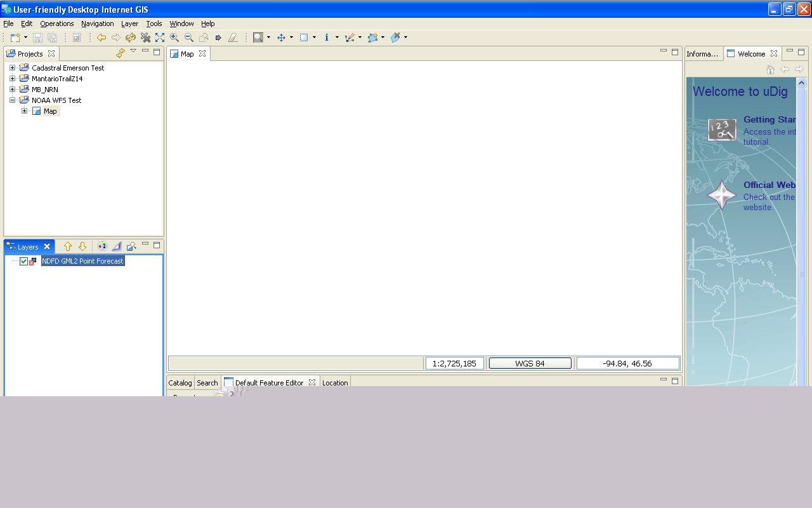Image resolution: width=812 pixels, height=508 pixels.
Task: Select the box Selection tool
Action: point(304,37)
